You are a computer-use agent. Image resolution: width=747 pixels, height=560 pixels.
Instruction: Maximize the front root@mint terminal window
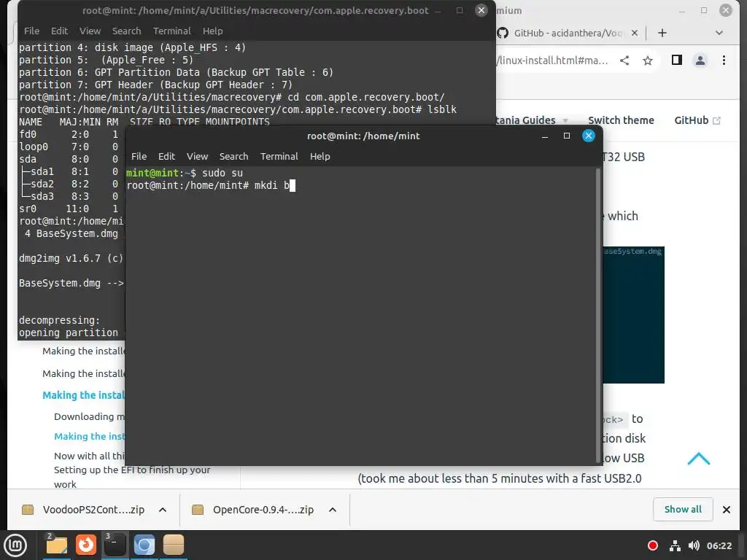pyautogui.click(x=566, y=136)
